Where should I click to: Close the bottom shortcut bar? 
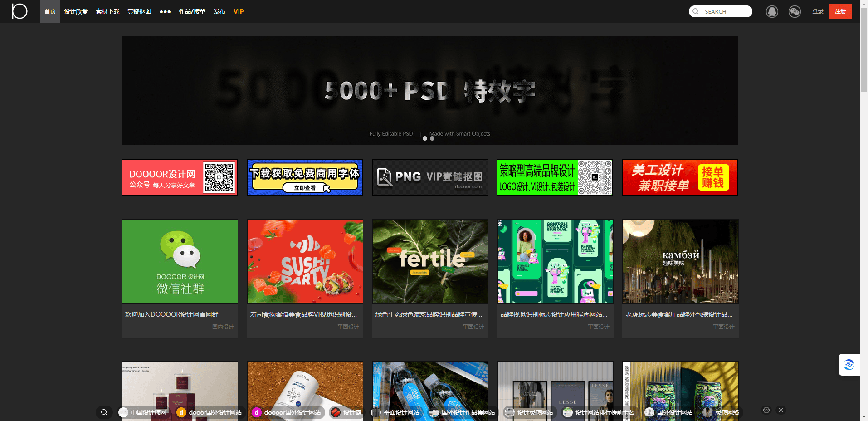point(781,410)
